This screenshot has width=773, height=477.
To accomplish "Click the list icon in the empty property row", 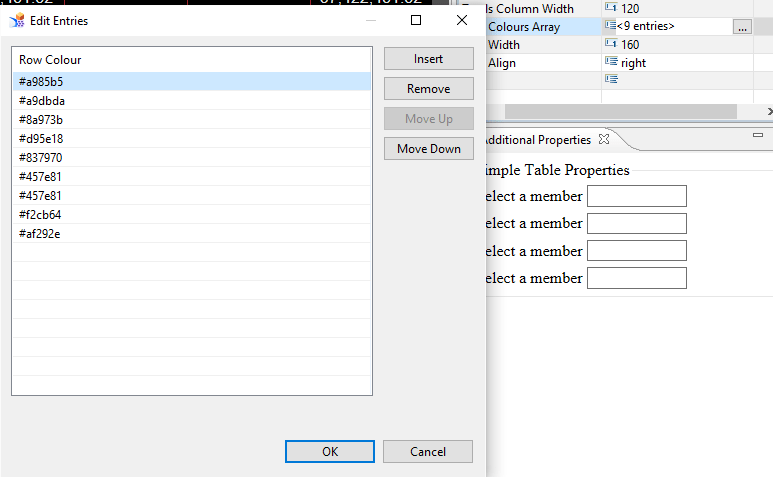I will [610, 79].
